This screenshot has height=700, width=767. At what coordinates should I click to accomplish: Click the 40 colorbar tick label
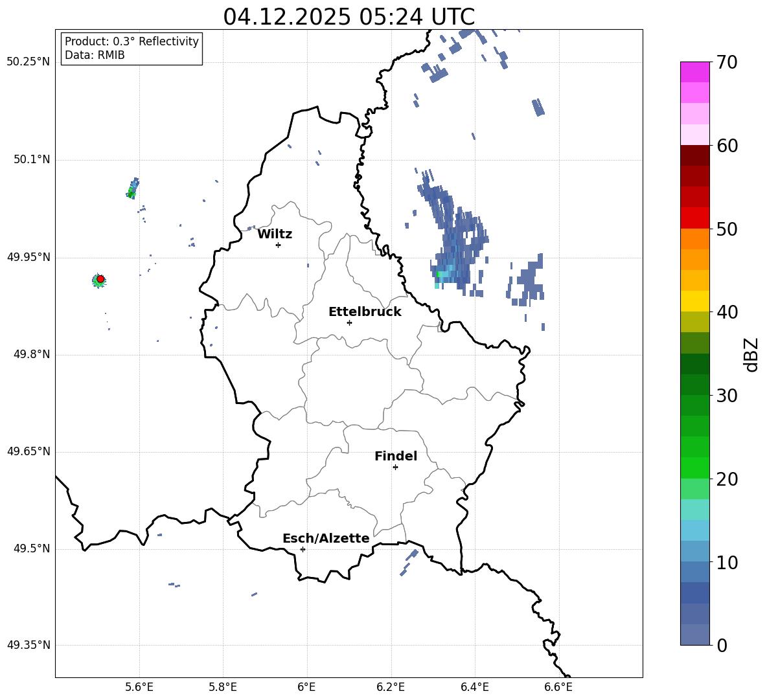pos(727,312)
